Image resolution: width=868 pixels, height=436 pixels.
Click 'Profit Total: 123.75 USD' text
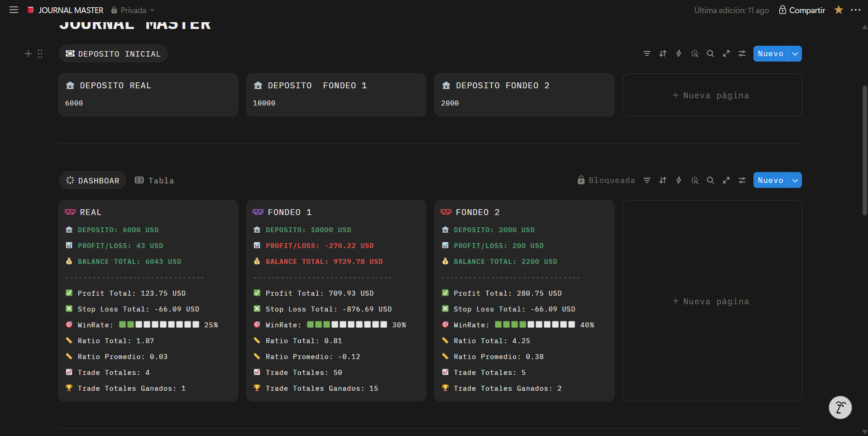(x=132, y=293)
